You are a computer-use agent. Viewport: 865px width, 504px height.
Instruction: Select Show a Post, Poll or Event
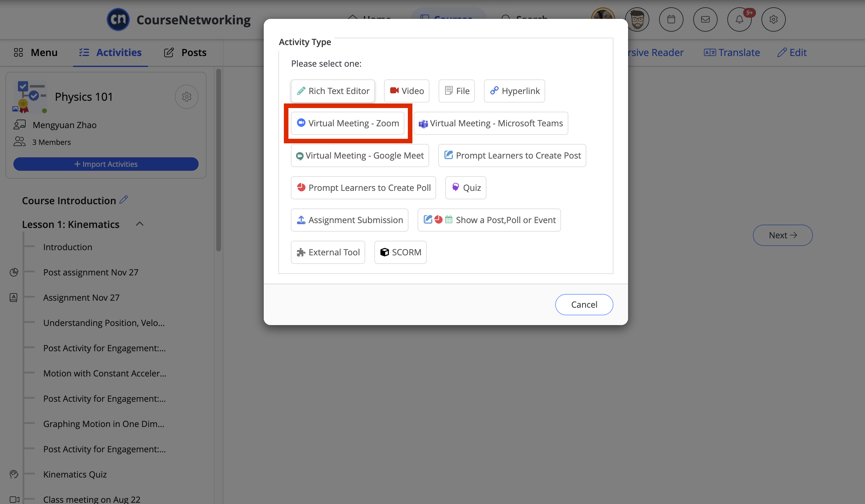489,220
